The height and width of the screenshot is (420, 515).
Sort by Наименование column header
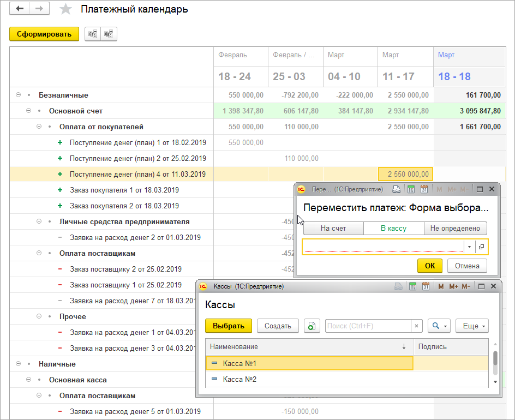309,347
